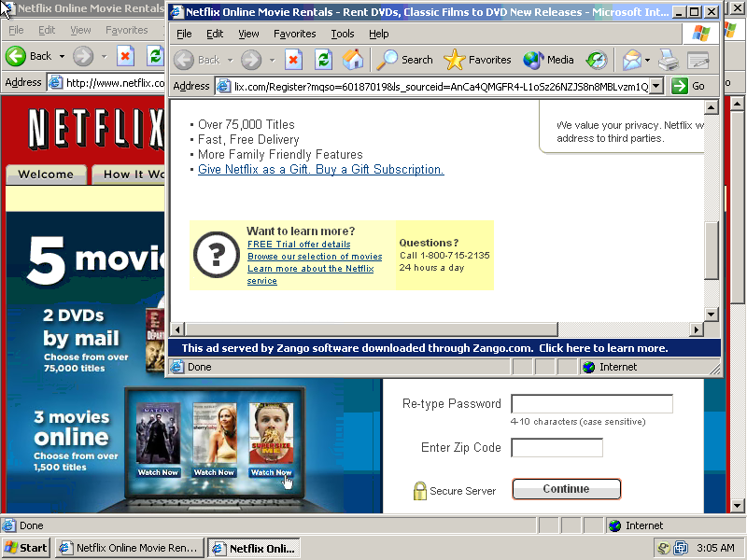The height and width of the screenshot is (560, 747).
Task: Click the address bar URL in the front window
Action: click(441, 86)
